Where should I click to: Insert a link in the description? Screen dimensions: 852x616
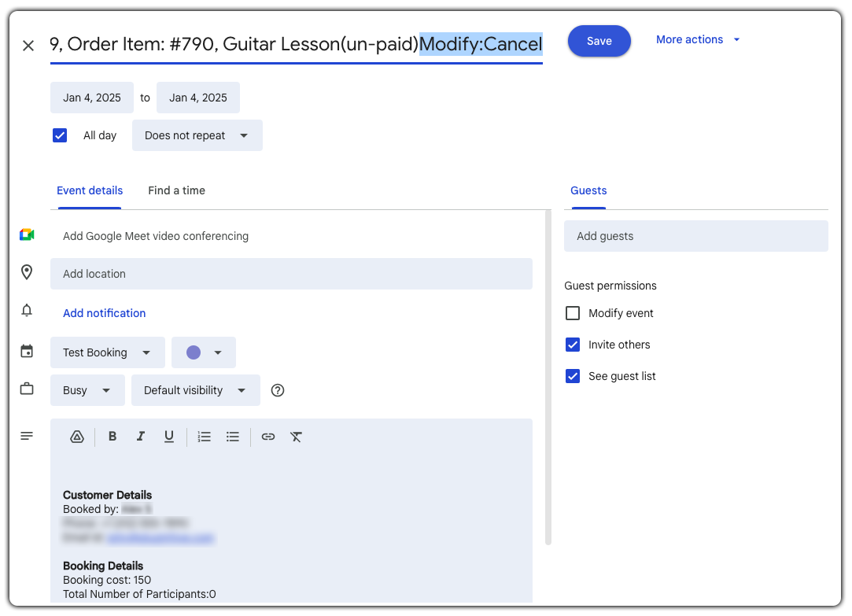click(268, 437)
